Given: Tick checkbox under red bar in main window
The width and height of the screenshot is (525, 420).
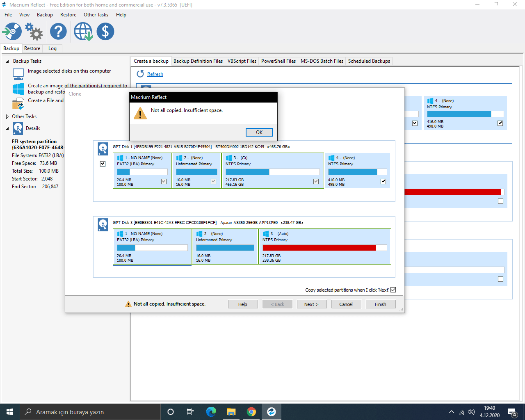Looking at the screenshot, I should tap(500, 201).
